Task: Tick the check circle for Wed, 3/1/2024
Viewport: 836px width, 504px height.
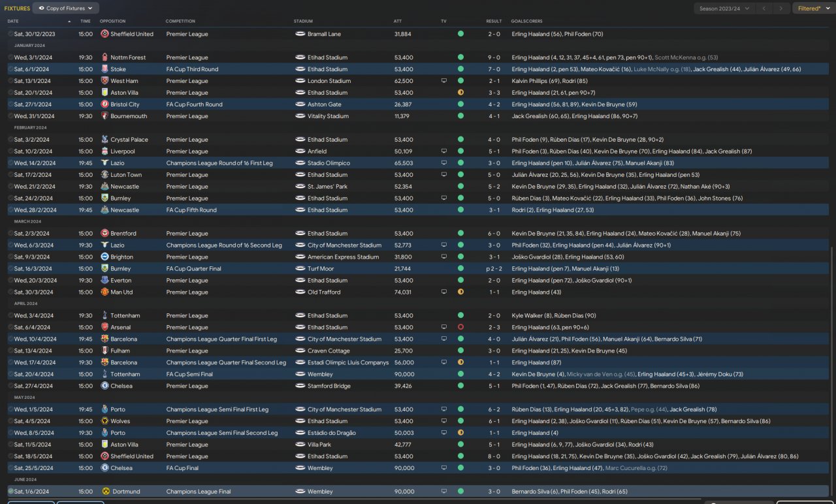Action: 10,57
